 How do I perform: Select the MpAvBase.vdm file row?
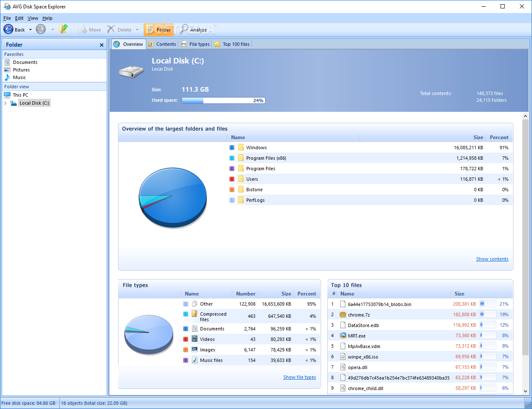pyautogui.click(x=420, y=346)
